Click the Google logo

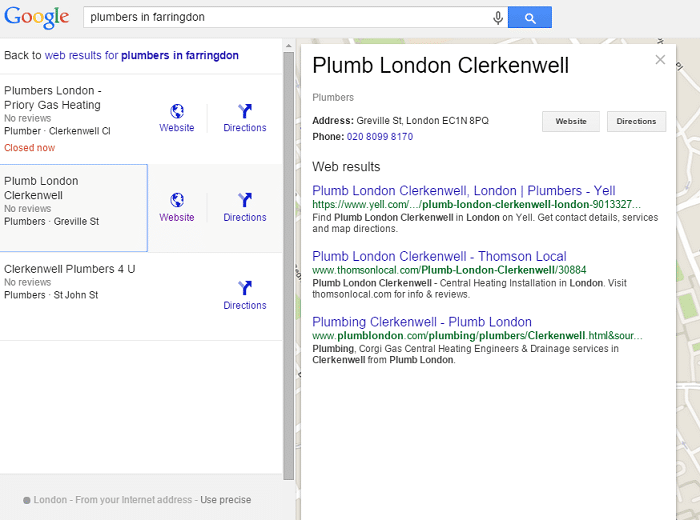pyautogui.click(x=37, y=17)
